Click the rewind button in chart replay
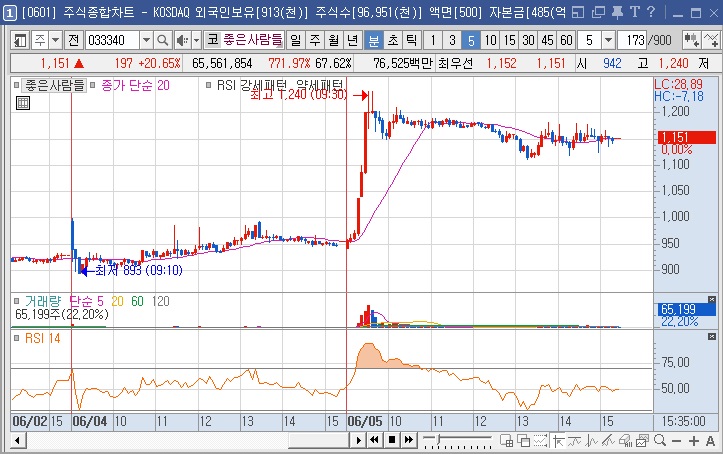The image size is (723, 454). pos(374,440)
